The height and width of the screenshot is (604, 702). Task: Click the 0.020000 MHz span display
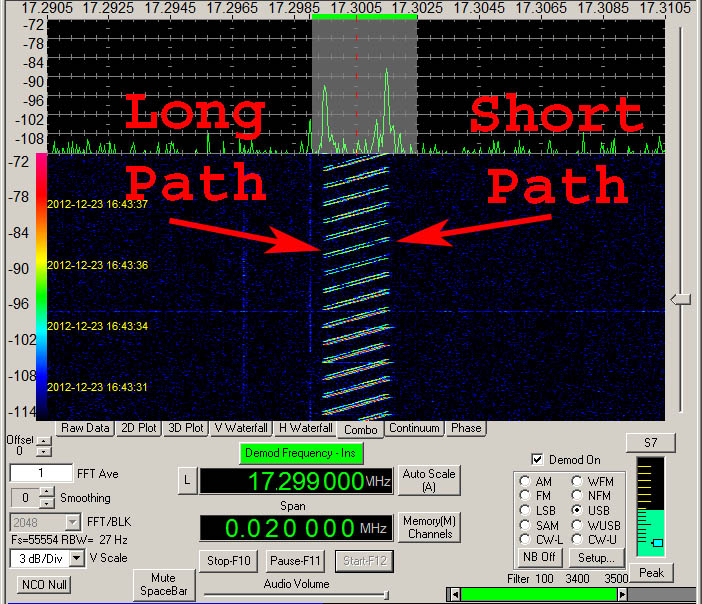[x=296, y=528]
